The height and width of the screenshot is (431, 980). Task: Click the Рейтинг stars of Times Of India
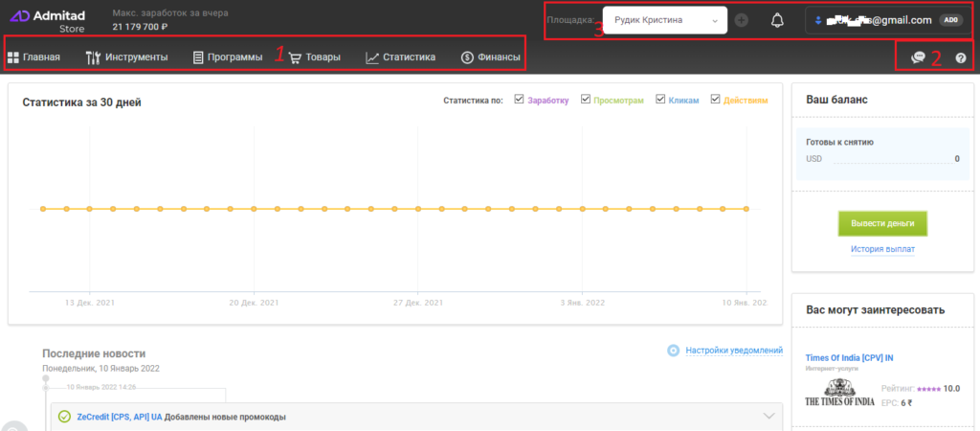[x=928, y=389]
